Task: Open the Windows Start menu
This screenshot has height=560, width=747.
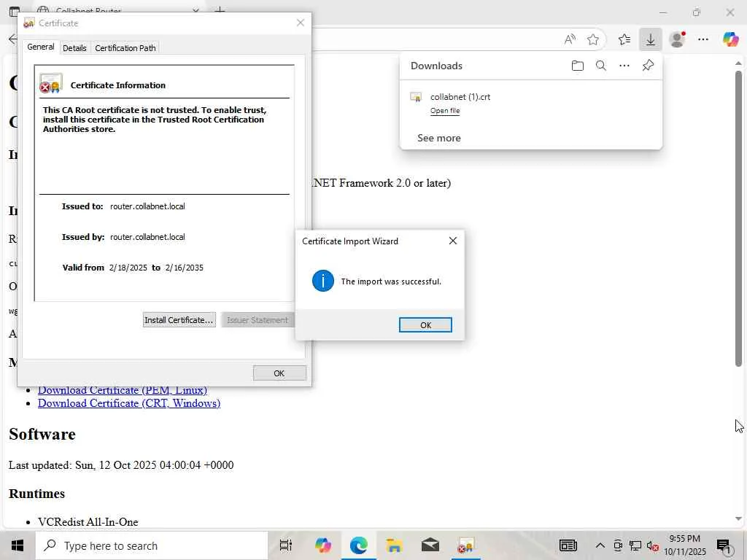Action: pyautogui.click(x=18, y=545)
